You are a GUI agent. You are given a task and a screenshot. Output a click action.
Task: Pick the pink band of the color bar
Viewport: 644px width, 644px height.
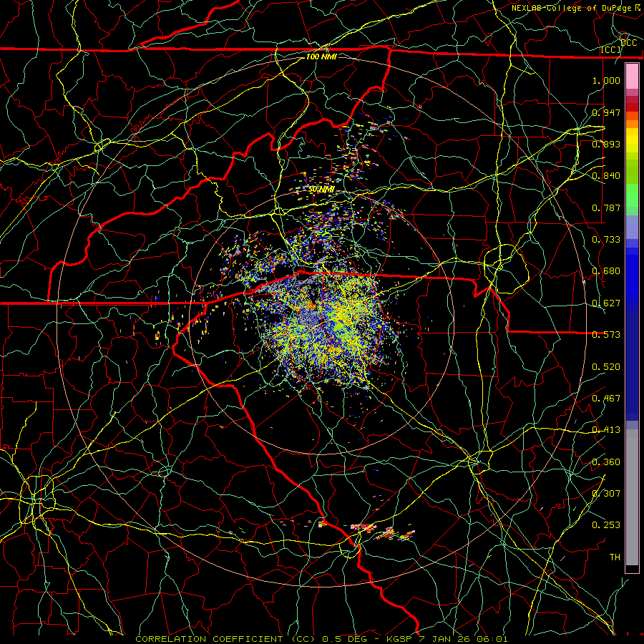click(x=632, y=77)
